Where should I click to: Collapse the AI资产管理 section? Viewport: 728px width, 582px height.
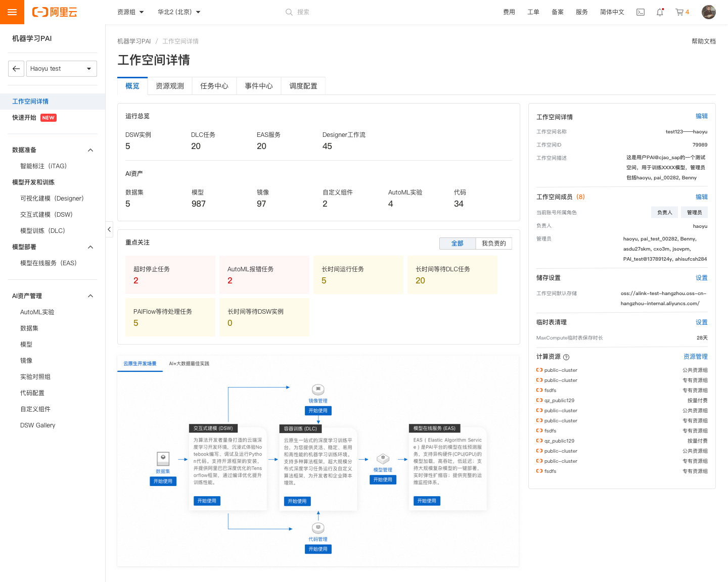click(x=90, y=296)
